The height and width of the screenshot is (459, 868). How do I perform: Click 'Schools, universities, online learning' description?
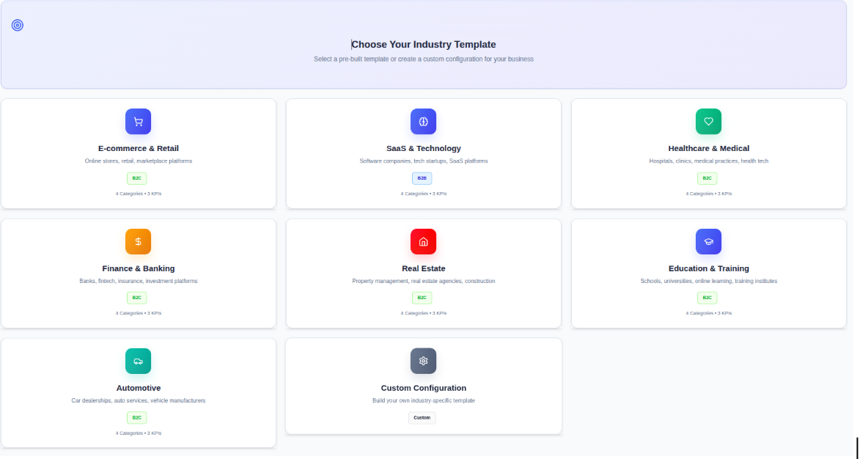click(709, 282)
